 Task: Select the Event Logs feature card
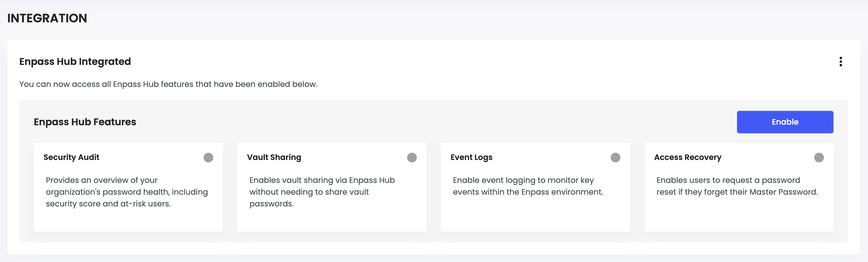535,187
